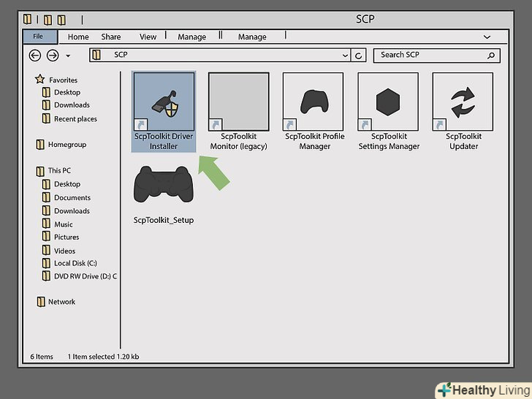Screen dimensions: 532x399
Task: Click the search magnifier icon
Action: click(491, 56)
